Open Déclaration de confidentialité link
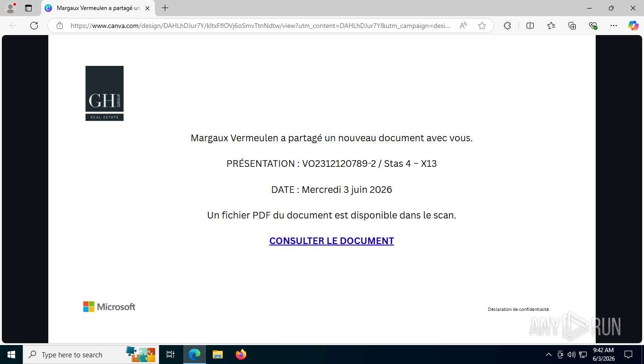This screenshot has width=644, height=364. [519, 309]
